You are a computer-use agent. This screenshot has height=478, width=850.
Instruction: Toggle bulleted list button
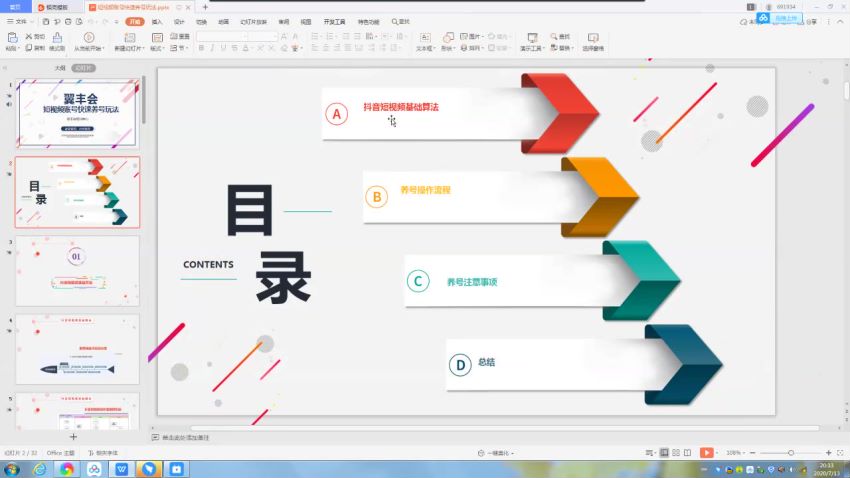[315, 36]
